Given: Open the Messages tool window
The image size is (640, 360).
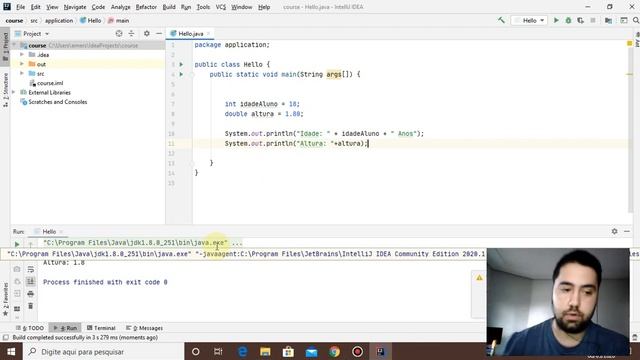Looking at the screenshot, I should point(144,328).
